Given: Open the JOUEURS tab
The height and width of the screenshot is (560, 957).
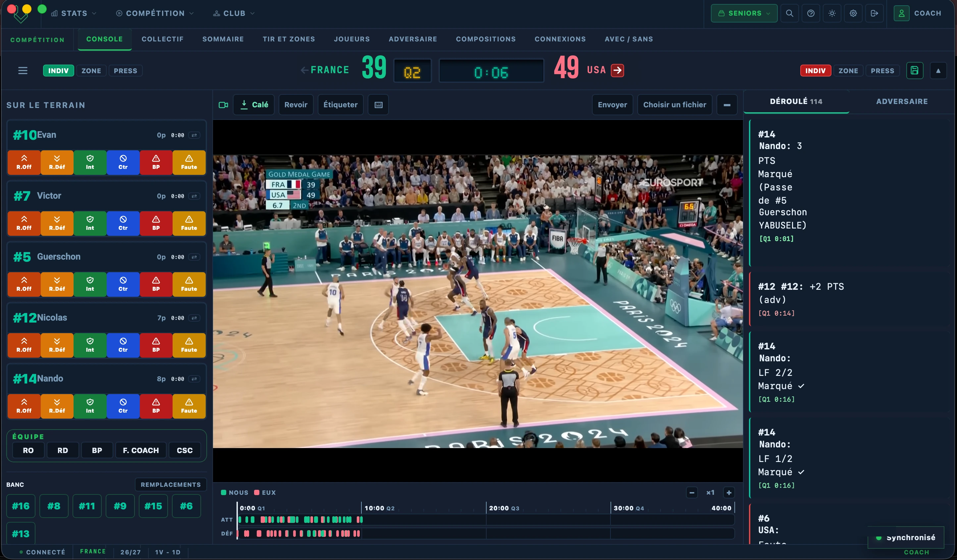Looking at the screenshot, I should pos(352,39).
